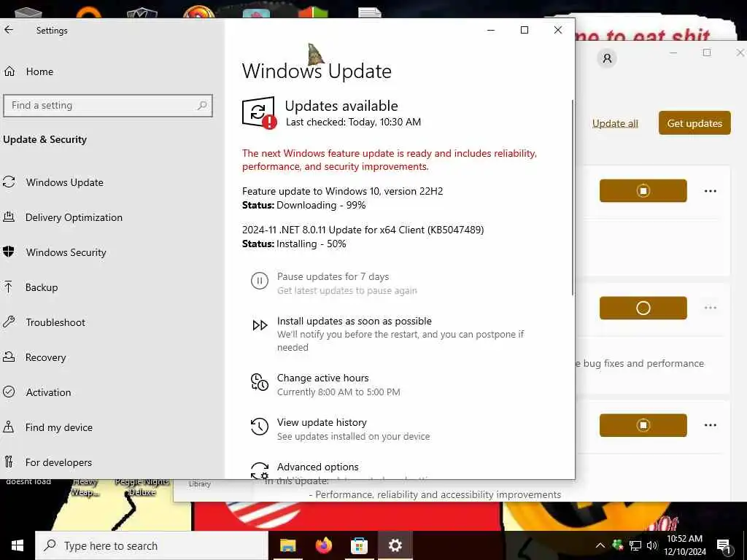This screenshot has width=747, height=560.
Task: Click the network icon in system tray
Action: (x=635, y=545)
